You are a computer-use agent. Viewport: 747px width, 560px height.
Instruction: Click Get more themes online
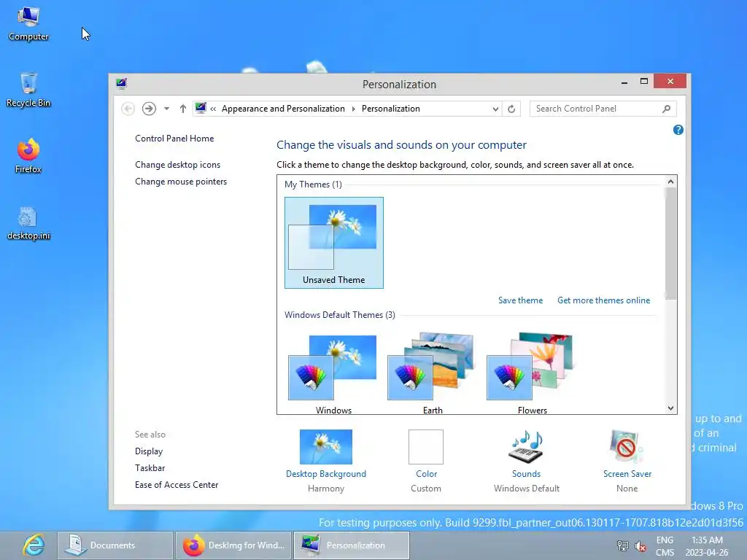point(603,300)
